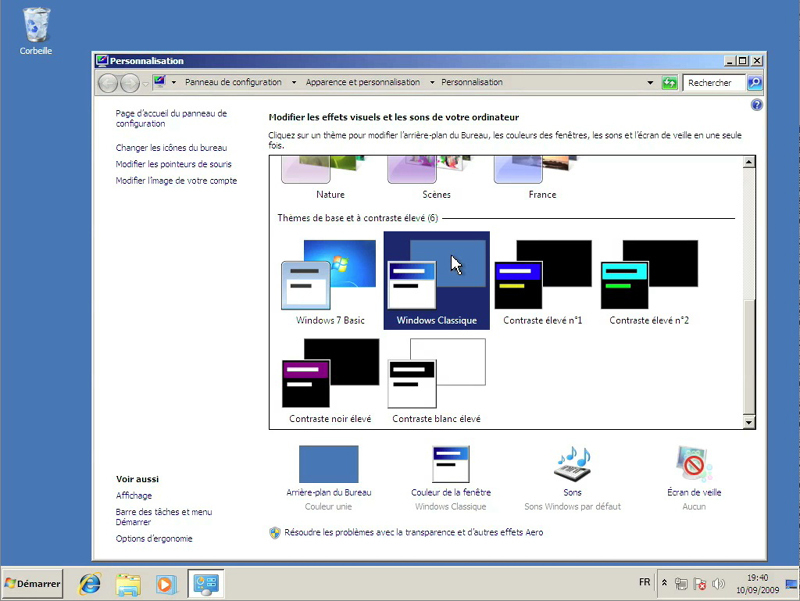Click the Rechercher search field
Screen dimensions: 800x601
point(714,83)
